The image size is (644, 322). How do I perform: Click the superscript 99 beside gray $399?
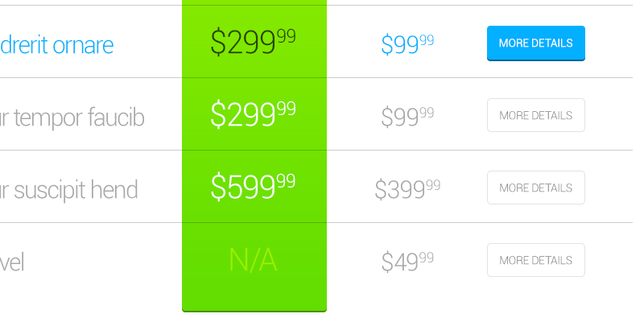[x=433, y=185]
